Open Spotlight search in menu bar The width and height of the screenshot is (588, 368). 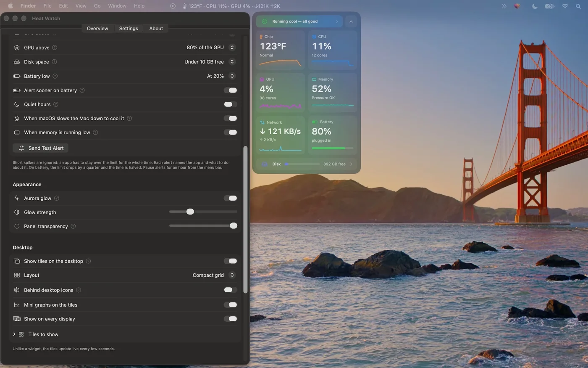pos(578,6)
